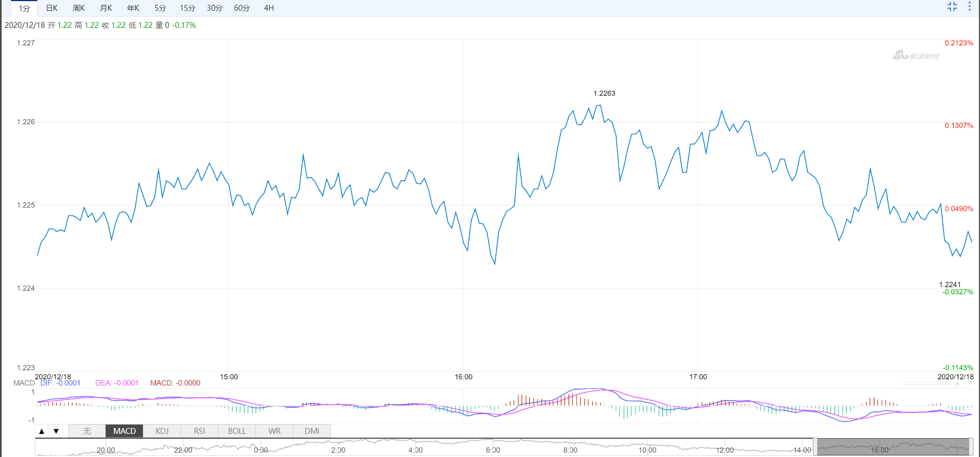Open the 月K monthly chart tab
Screen dimensions: 980x457
coord(106,8)
